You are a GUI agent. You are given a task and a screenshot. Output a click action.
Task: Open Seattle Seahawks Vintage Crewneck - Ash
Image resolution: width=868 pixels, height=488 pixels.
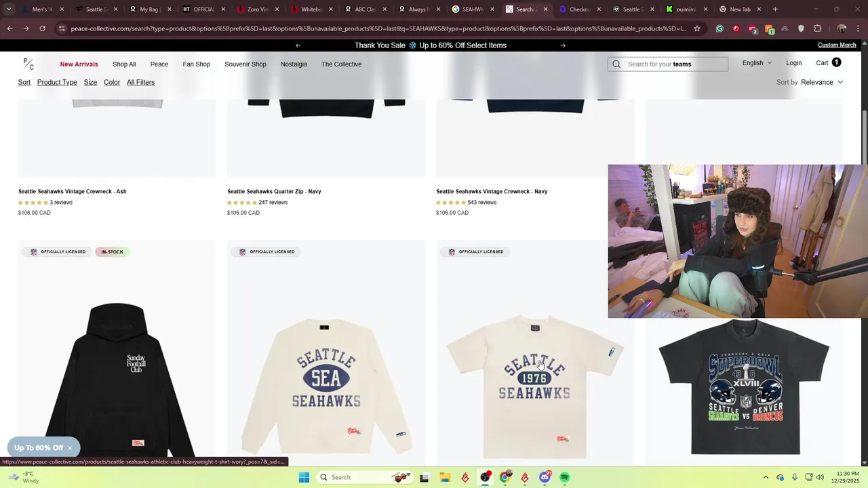pos(73,191)
